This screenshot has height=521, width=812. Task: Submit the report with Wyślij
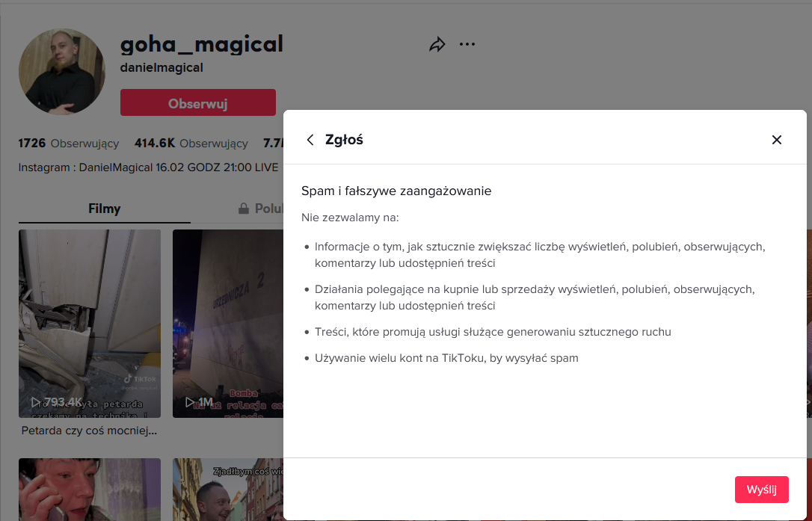761,490
